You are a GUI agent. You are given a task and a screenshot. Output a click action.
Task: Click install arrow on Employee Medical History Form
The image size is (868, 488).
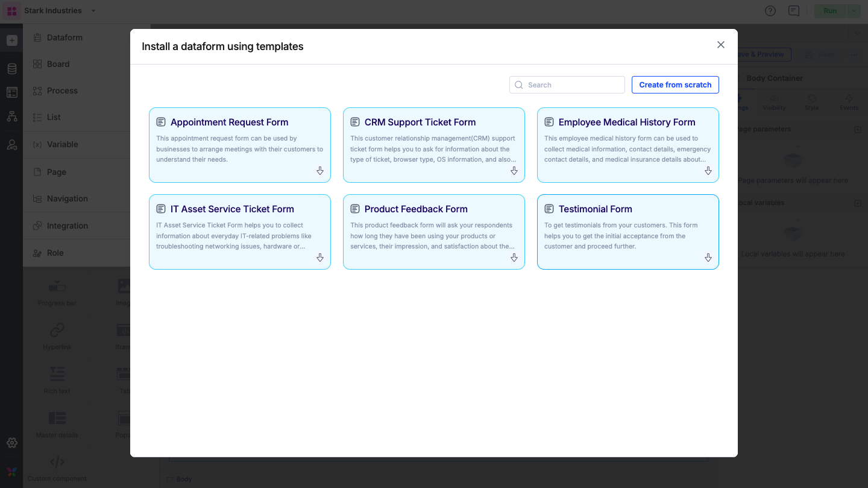[x=708, y=171]
